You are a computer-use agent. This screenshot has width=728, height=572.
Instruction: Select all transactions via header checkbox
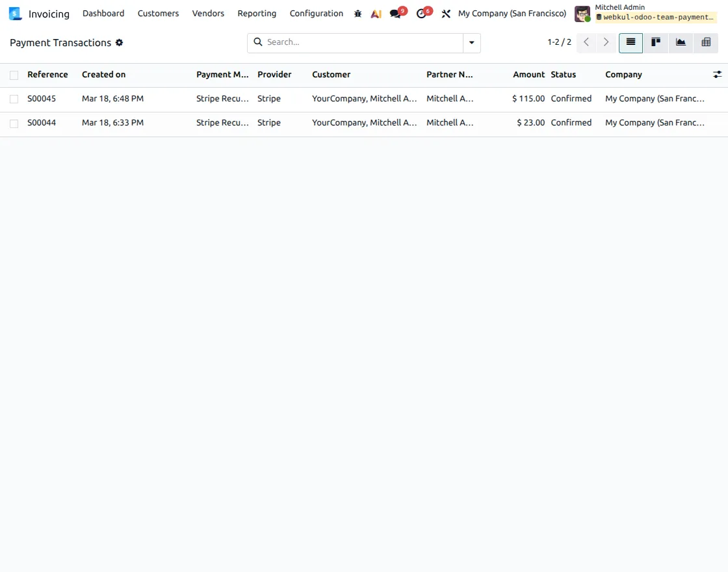click(x=14, y=74)
